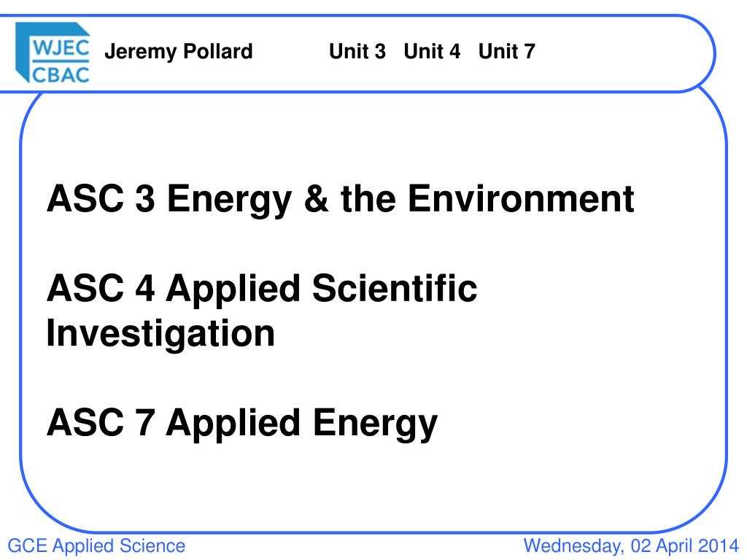The height and width of the screenshot is (560, 747).
Task: Open the Unit 4 link
Action: 432,52
